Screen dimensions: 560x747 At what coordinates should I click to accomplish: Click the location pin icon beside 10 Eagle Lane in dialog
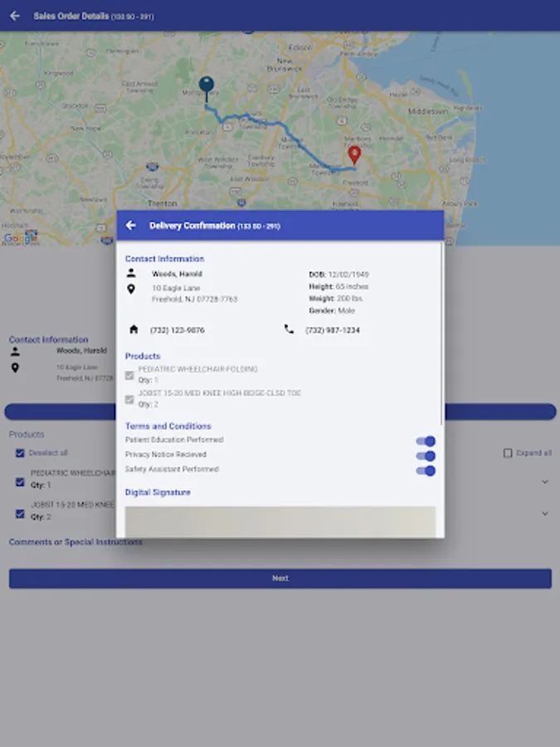pos(131,289)
